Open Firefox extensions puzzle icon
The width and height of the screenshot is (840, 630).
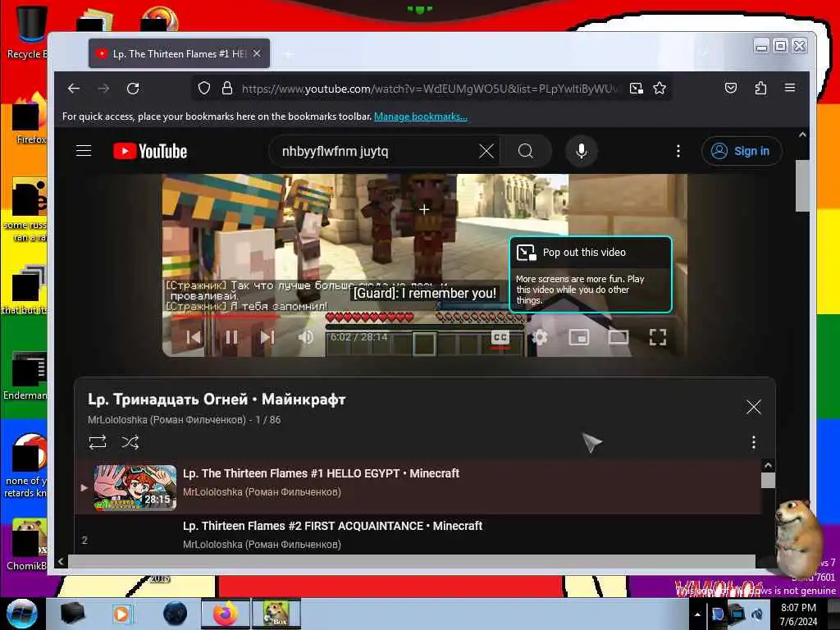[x=760, y=88]
